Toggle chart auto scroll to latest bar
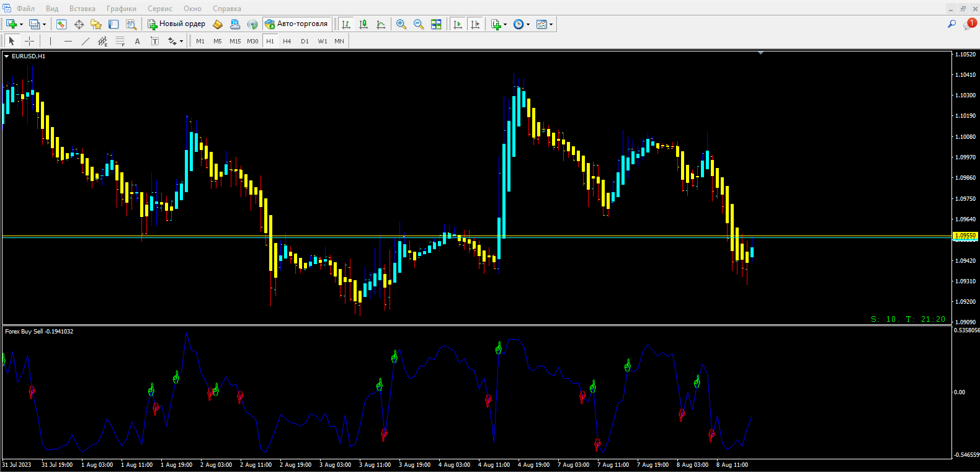 pos(458,24)
